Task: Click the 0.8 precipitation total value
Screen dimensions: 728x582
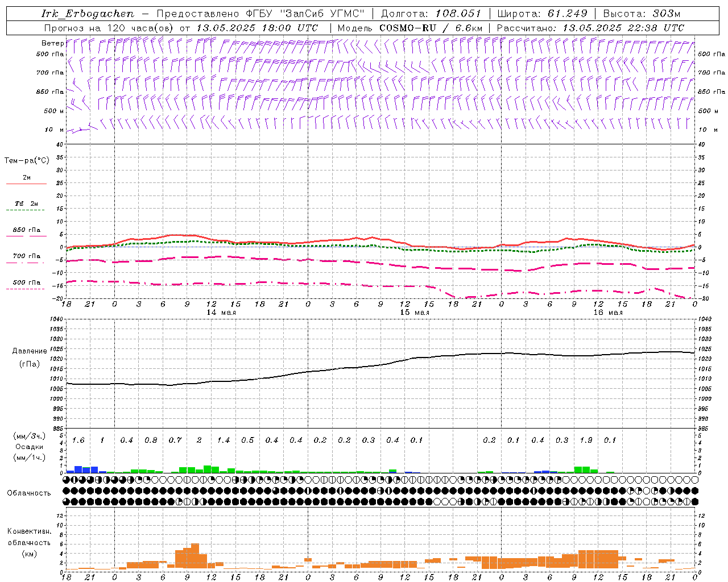Action: 151,440
